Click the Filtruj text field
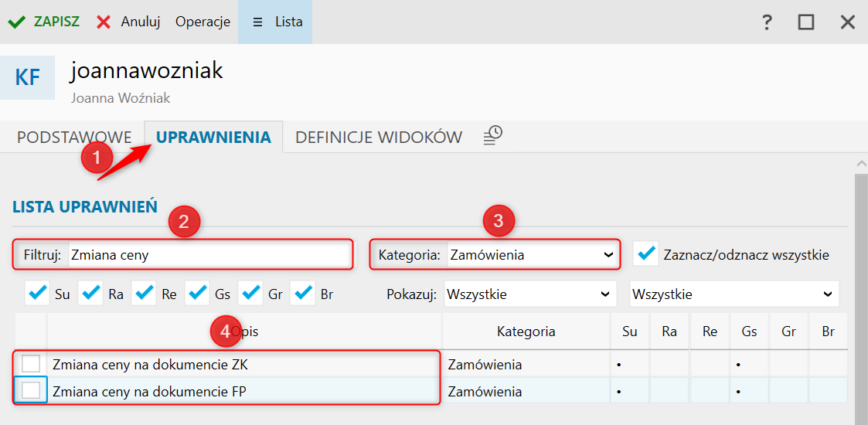This screenshot has height=425, width=868. pos(209,254)
